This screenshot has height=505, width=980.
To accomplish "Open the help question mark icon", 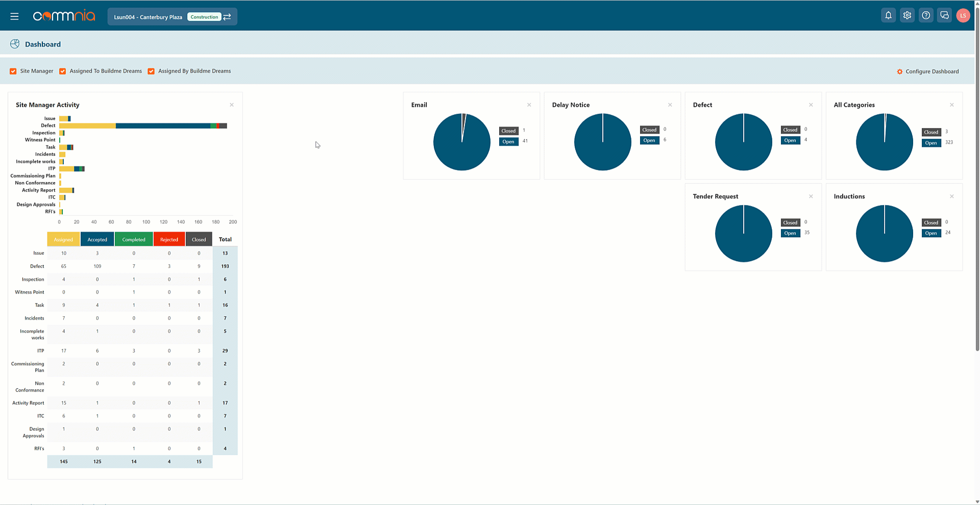I will (926, 15).
